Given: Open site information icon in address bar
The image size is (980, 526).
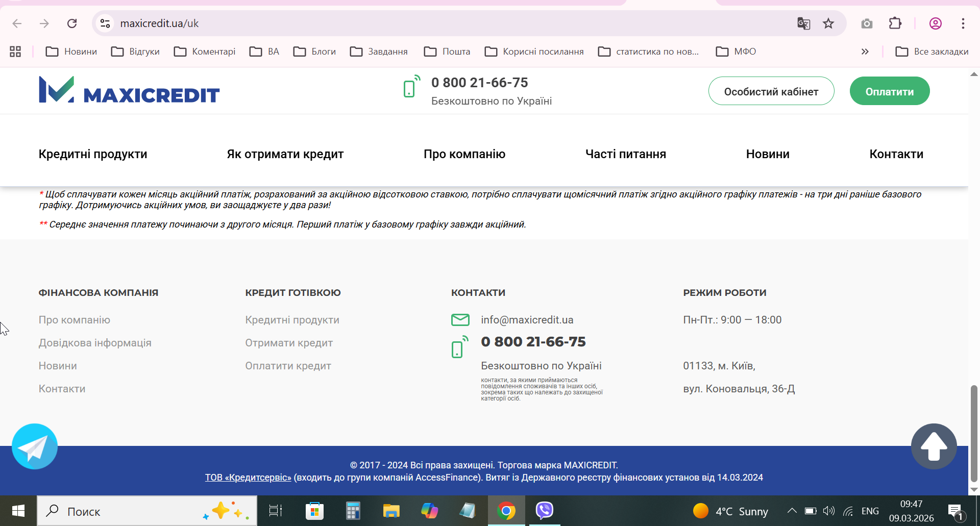Looking at the screenshot, I should coord(105,23).
